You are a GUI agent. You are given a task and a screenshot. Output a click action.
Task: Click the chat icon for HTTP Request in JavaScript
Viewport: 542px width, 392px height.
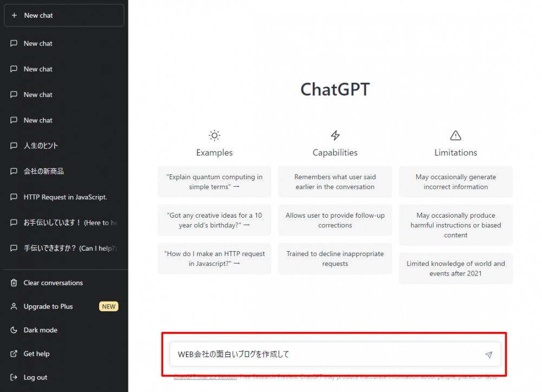[x=14, y=197]
